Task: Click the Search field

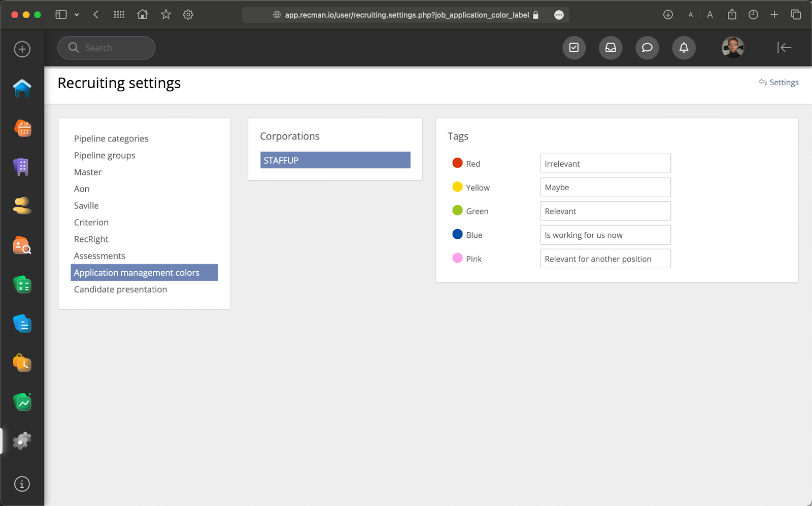Action: point(107,48)
